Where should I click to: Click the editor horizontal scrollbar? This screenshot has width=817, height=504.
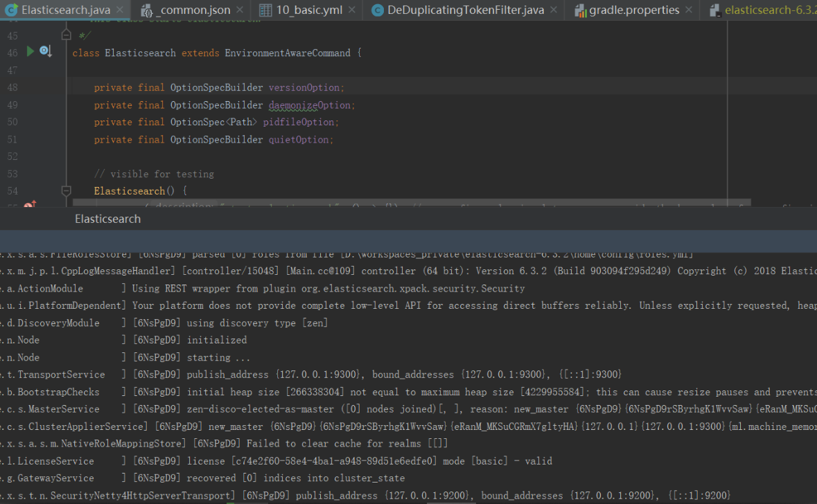pyautogui.click(x=412, y=202)
